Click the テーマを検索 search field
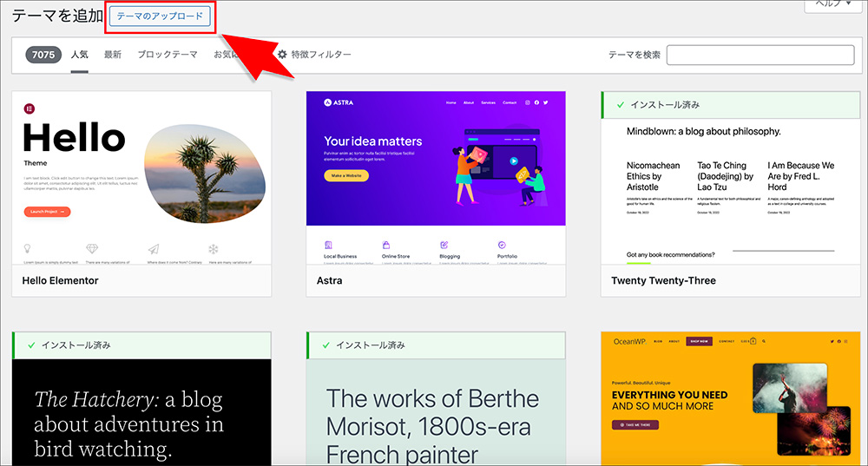 [x=760, y=55]
